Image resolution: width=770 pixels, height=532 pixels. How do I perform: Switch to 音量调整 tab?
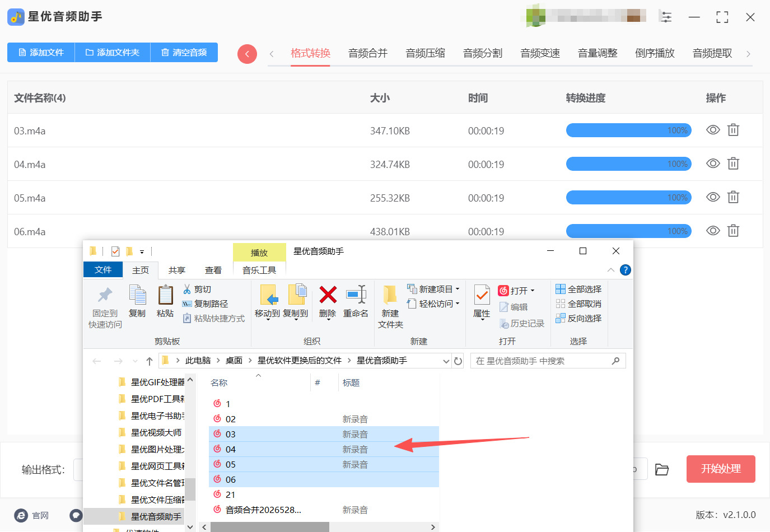[598, 53]
